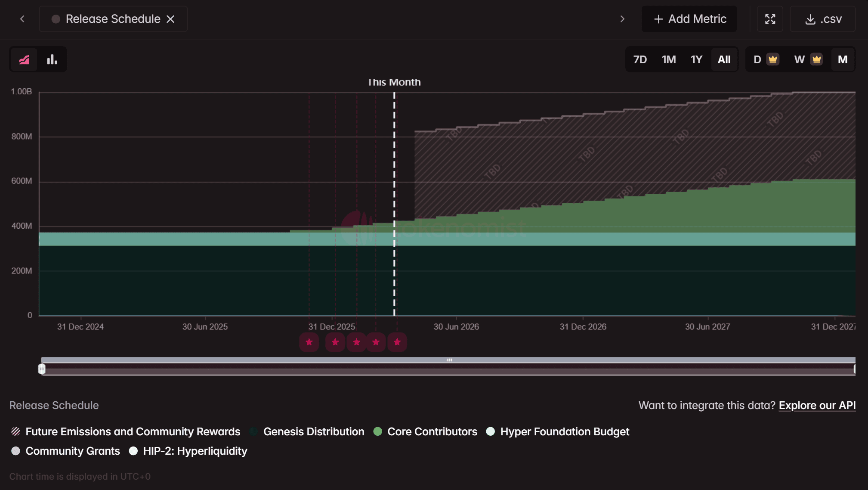Open fullscreen chart view
The image size is (868, 490).
point(770,19)
